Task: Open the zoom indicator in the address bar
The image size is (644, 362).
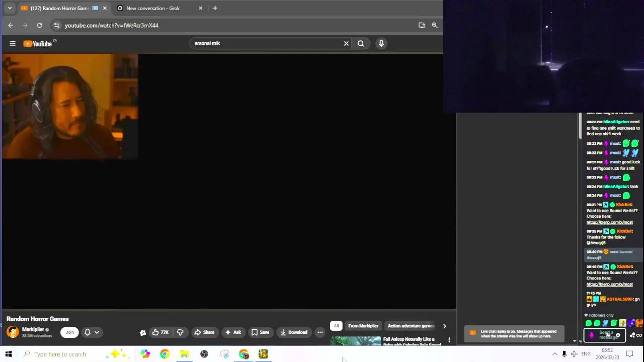Action: tap(435, 25)
